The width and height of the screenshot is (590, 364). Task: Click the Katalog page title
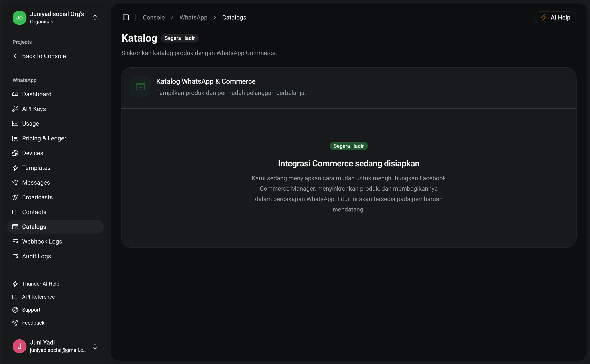(x=139, y=38)
